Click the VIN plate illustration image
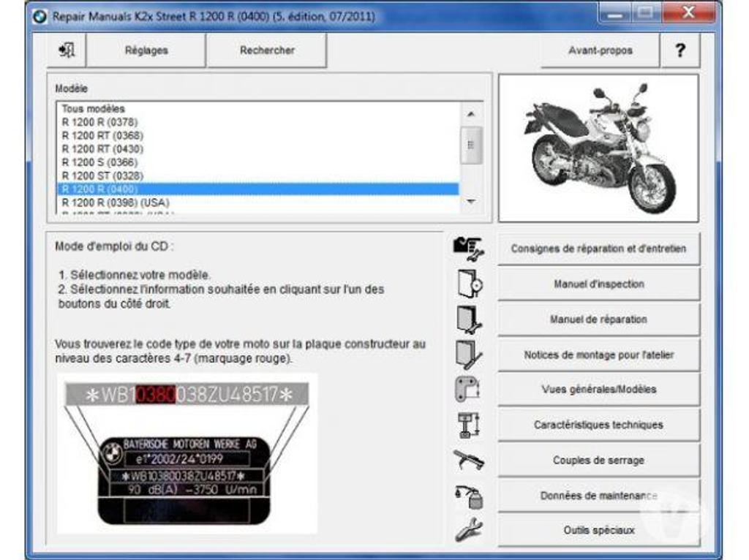The image size is (749, 560). [187, 453]
